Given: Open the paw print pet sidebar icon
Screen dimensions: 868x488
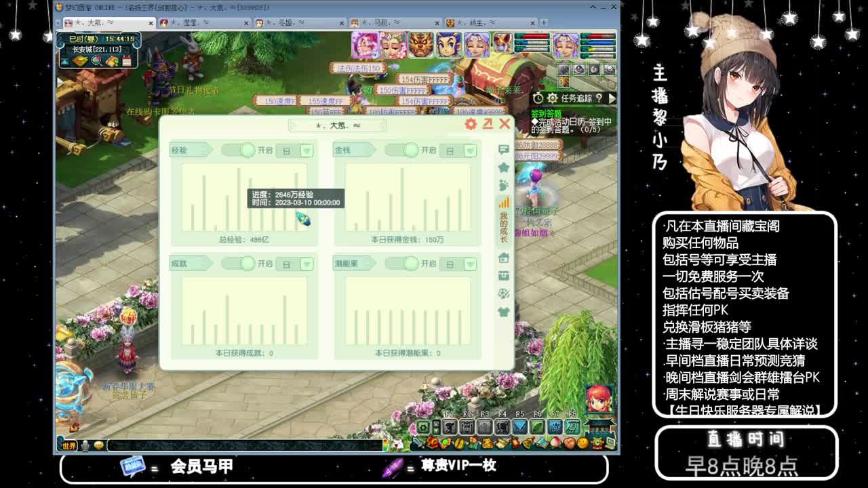Looking at the screenshot, I should 503,184.
